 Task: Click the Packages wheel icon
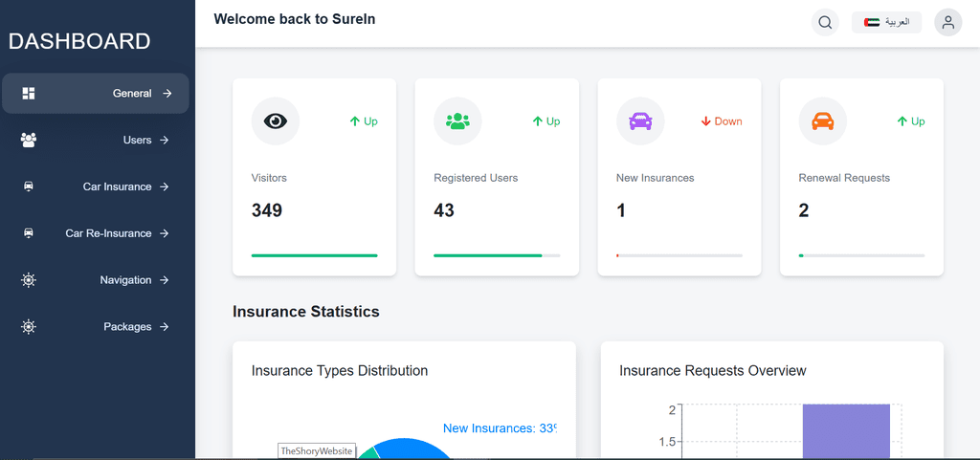pos(29,326)
